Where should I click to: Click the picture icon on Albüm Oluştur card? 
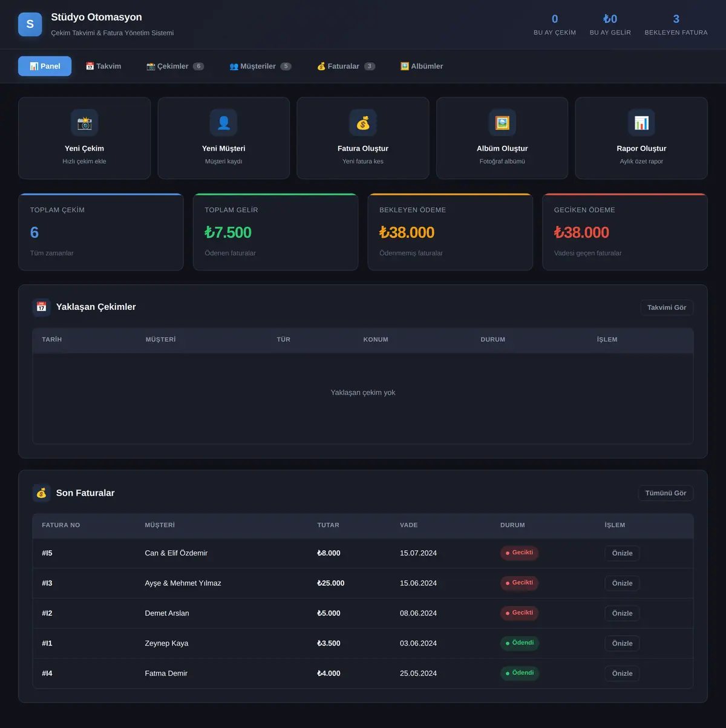(502, 123)
